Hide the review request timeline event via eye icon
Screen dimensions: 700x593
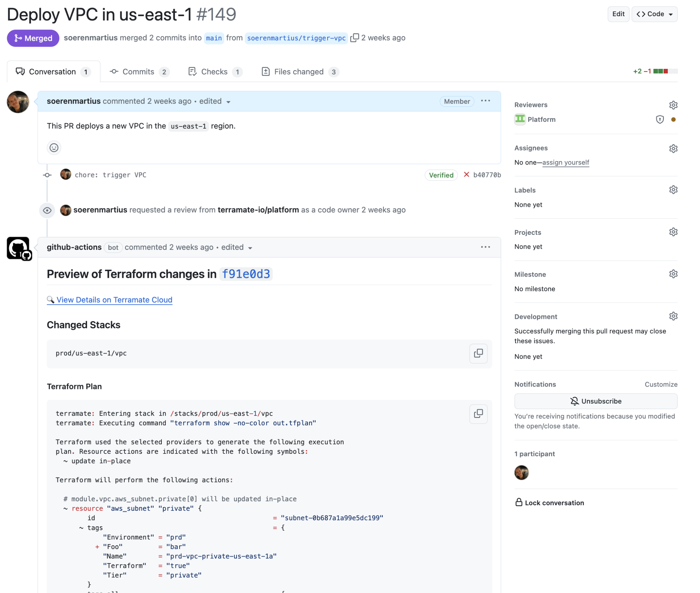click(x=47, y=210)
